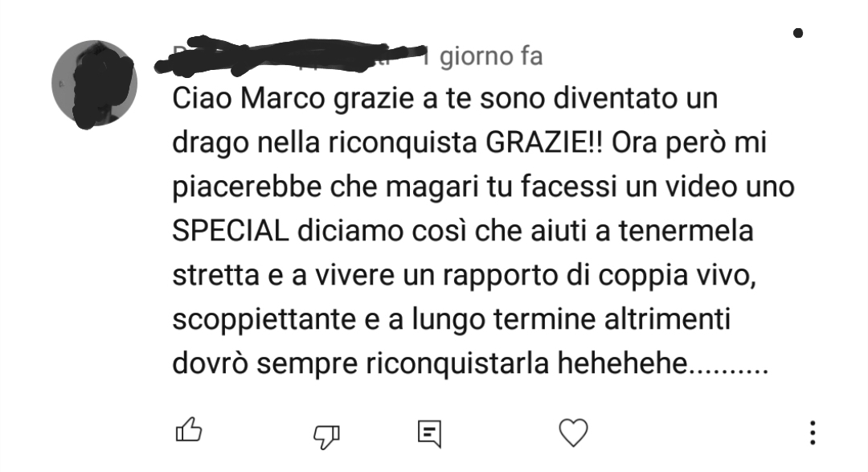Click the word "GRAZIE!!" in the comment
The width and height of the screenshot is (868, 472).
[x=545, y=142]
